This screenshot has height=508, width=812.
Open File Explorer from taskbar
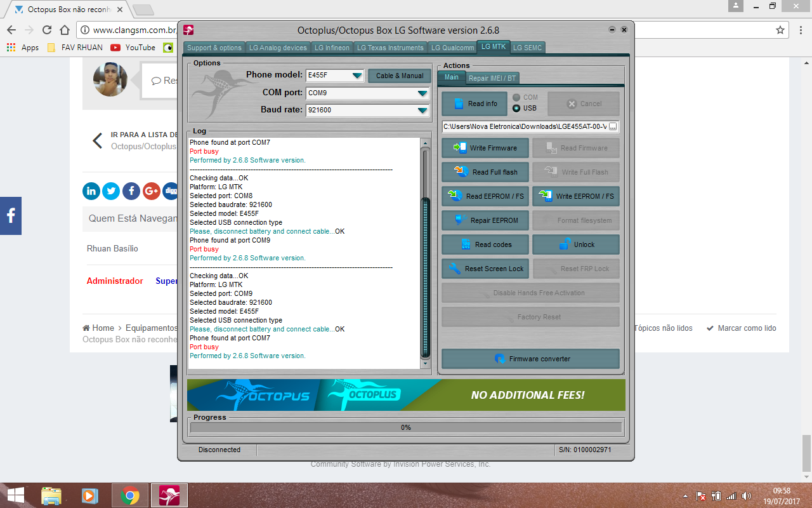pos(51,495)
